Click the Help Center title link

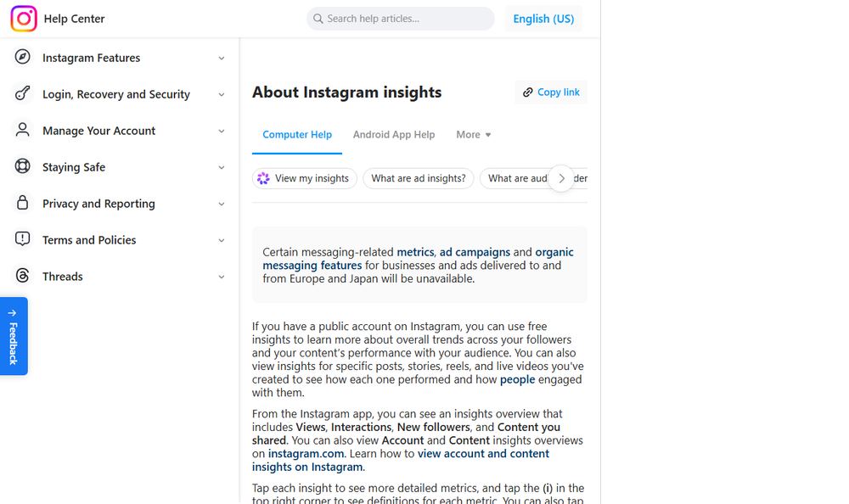(x=74, y=19)
